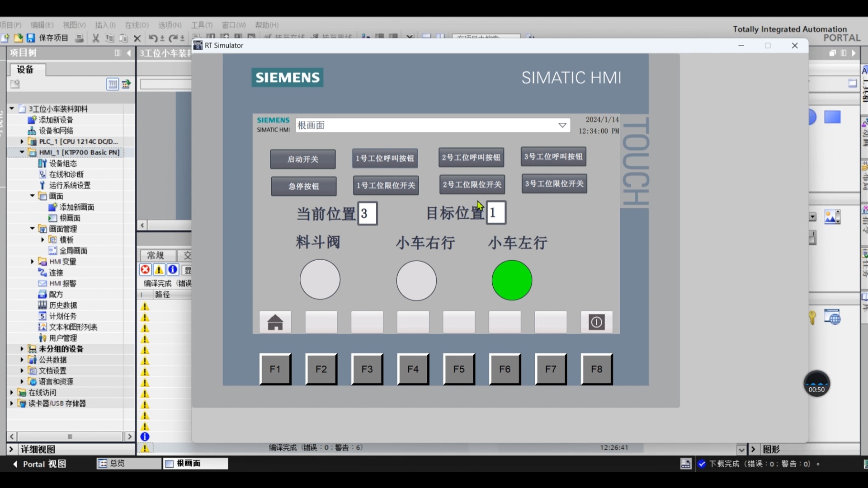The width and height of the screenshot is (868, 488).
Task: Open the 在线(O) menu
Action: (x=137, y=25)
